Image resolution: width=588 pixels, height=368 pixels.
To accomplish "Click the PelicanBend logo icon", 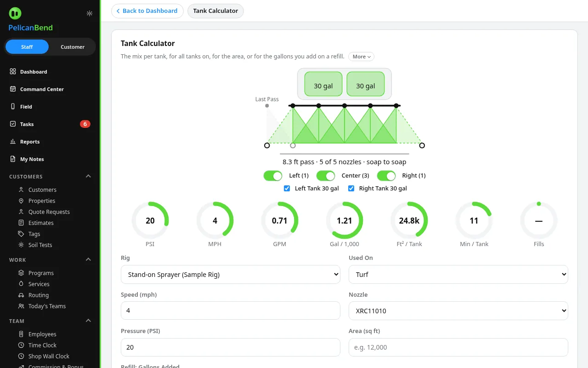I will [15, 13].
